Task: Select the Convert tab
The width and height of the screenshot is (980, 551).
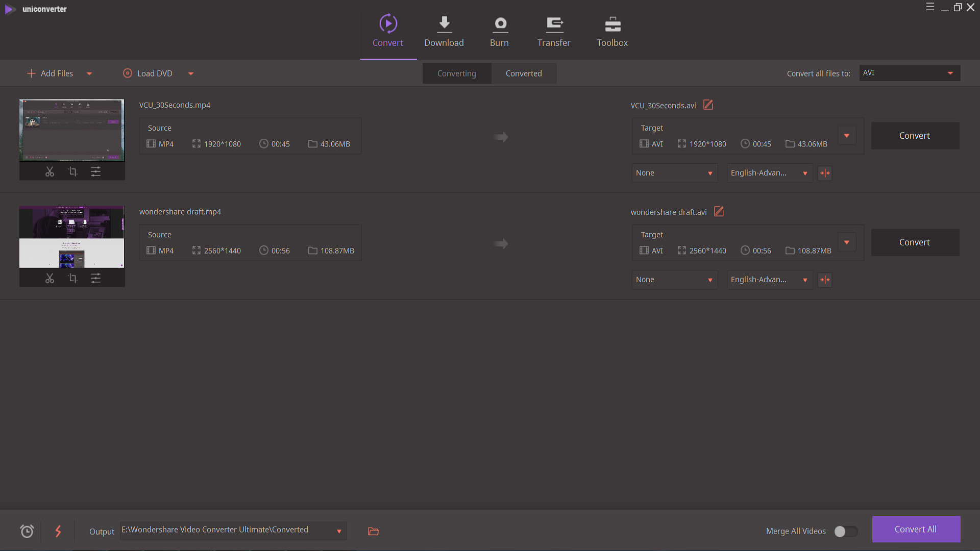Action: pos(388,32)
